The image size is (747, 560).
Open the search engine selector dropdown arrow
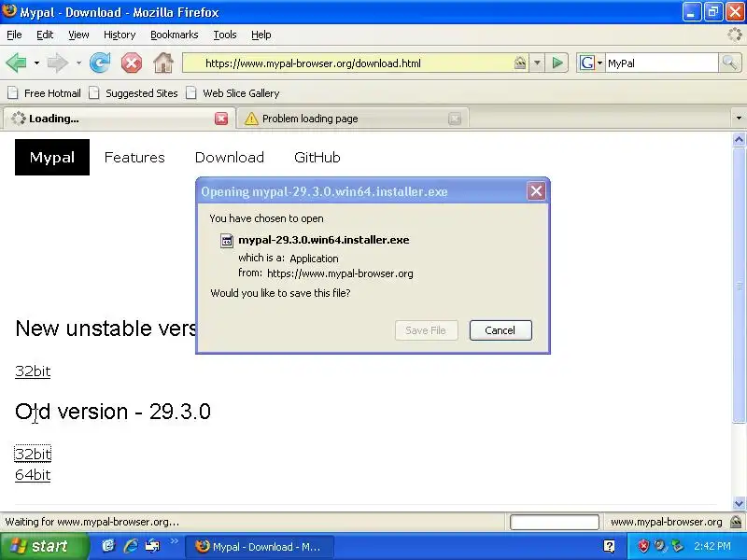tap(599, 63)
